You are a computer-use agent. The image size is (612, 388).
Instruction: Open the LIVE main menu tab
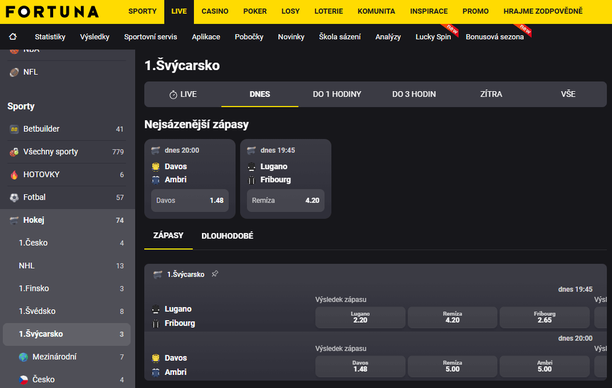(x=179, y=12)
